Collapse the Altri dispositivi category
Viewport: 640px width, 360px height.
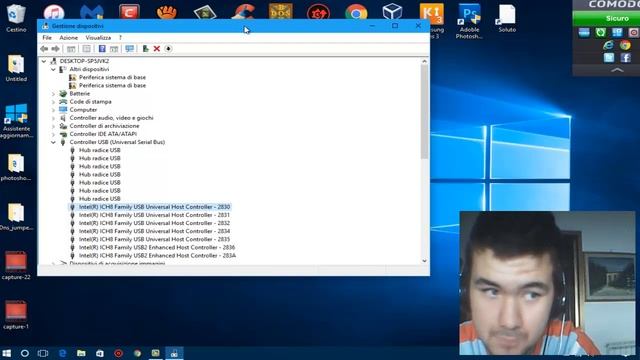53,69
